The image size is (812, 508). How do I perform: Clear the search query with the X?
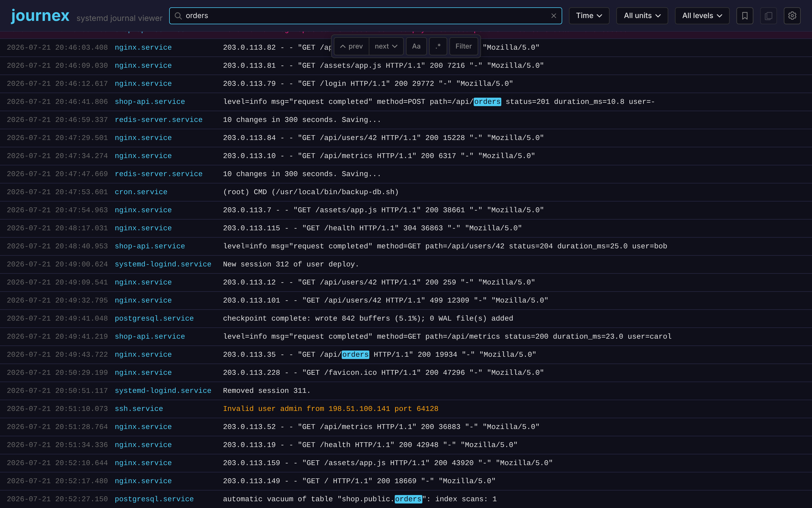(x=554, y=16)
